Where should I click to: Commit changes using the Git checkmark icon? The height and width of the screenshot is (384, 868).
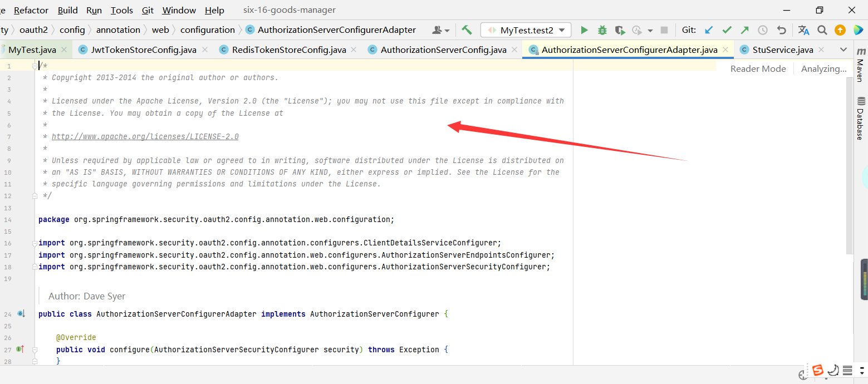[x=727, y=29]
